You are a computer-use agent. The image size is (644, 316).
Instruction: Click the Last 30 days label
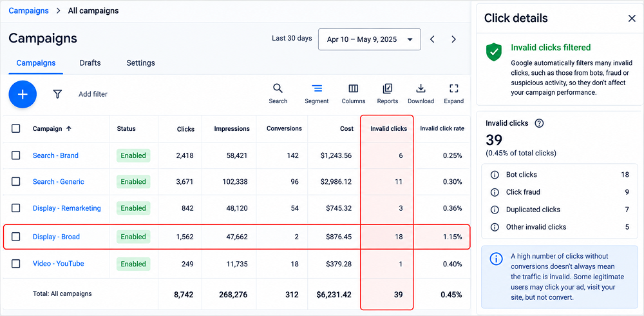pyautogui.click(x=292, y=38)
